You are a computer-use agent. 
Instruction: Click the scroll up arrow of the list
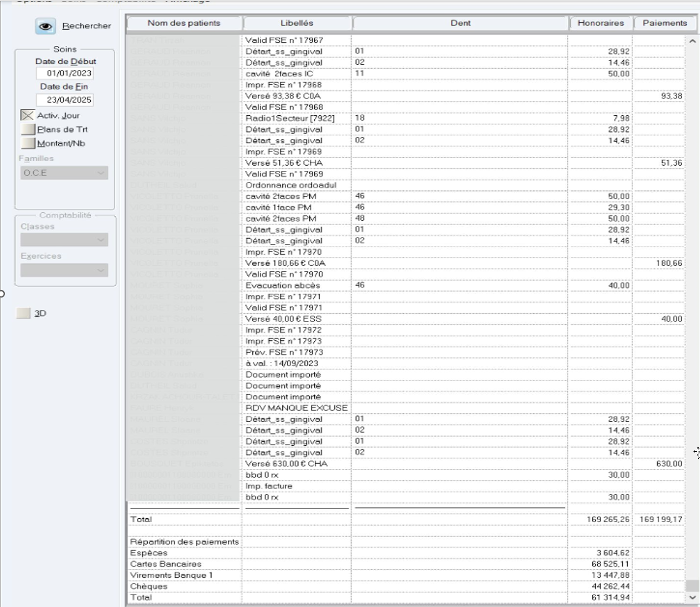(692, 41)
